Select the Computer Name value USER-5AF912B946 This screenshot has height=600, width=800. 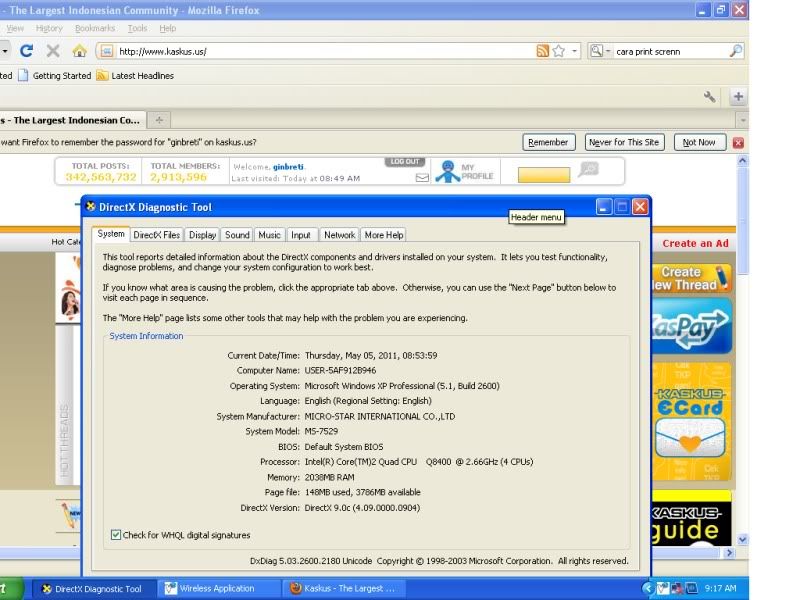[340, 370]
